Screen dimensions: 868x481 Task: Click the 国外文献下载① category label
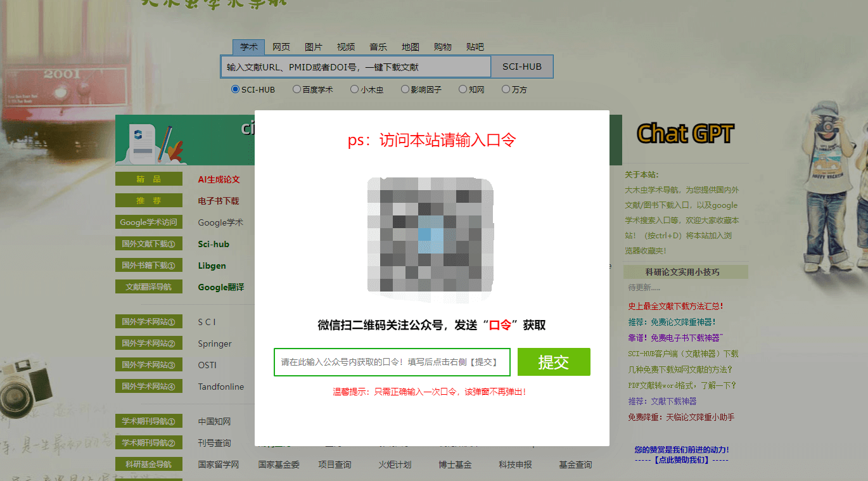(x=148, y=244)
